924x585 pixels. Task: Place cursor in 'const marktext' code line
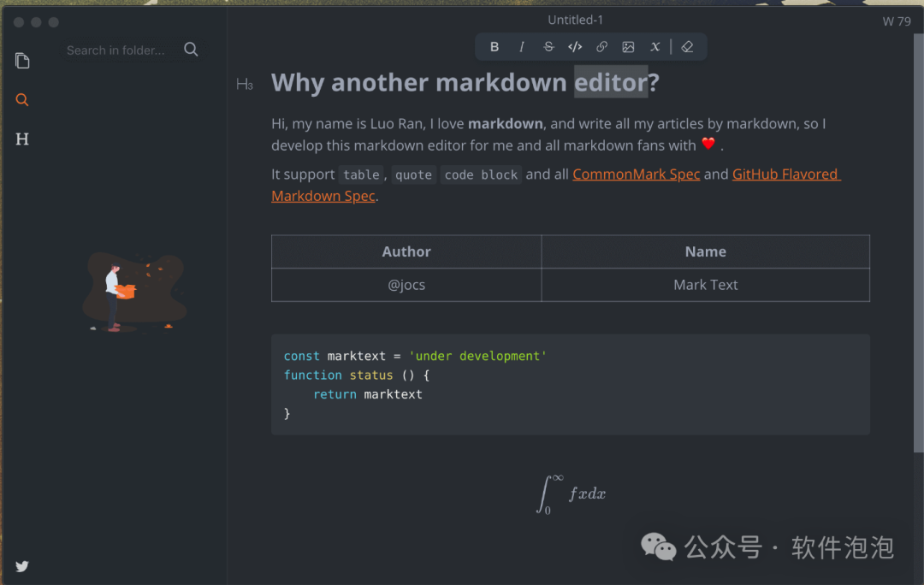415,356
